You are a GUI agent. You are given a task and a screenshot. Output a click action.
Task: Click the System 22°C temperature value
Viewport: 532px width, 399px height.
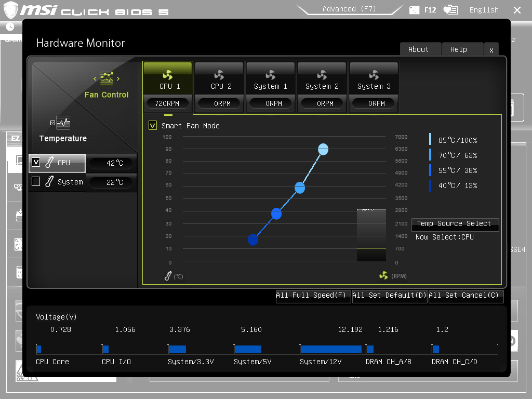coord(111,182)
